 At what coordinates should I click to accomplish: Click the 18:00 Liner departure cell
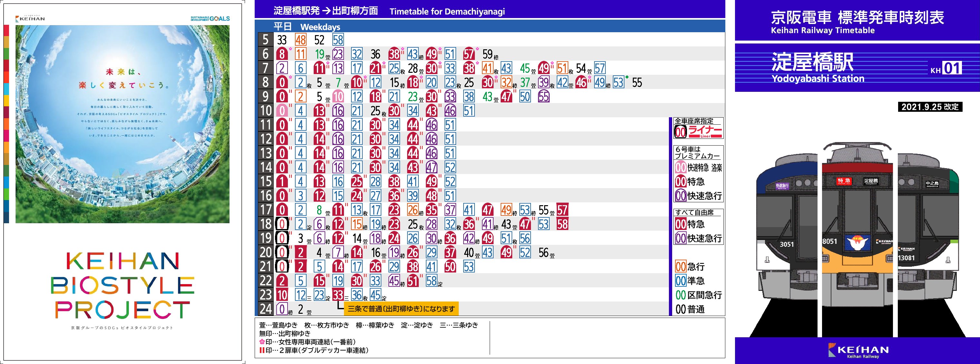tap(281, 224)
